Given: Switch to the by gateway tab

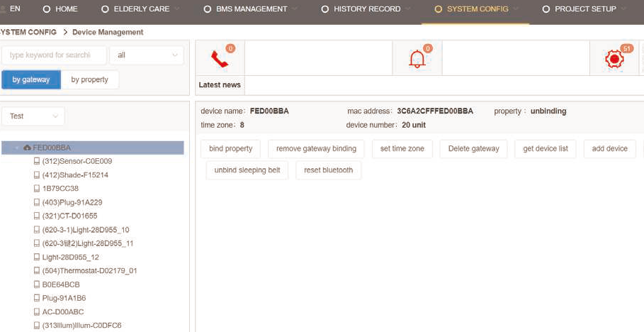Looking at the screenshot, I should (31, 80).
